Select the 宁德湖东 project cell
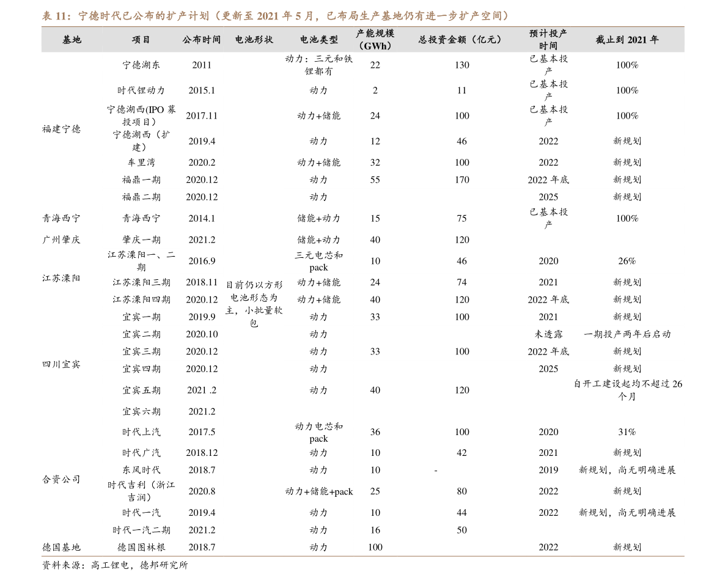The width and height of the screenshot is (728, 583). click(x=141, y=65)
